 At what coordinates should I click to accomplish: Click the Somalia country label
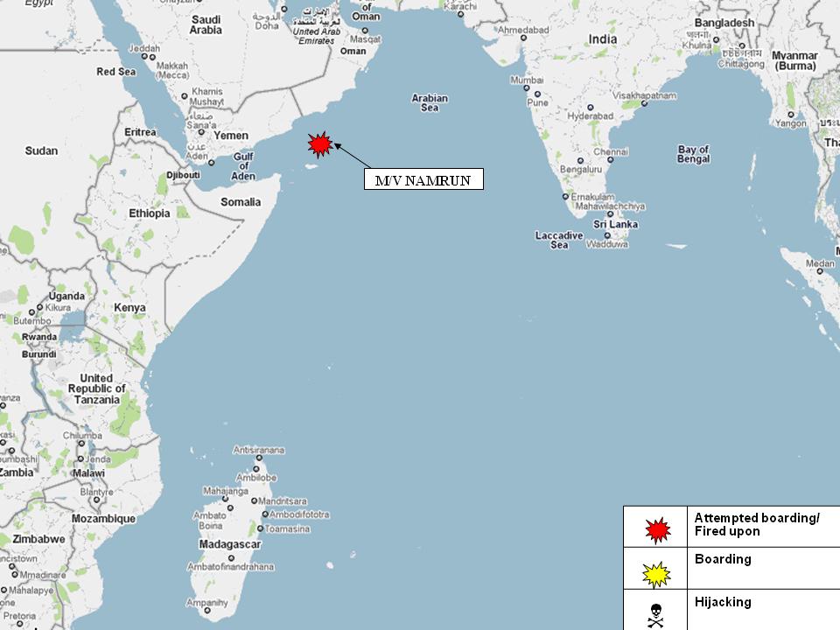(x=241, y=202)
